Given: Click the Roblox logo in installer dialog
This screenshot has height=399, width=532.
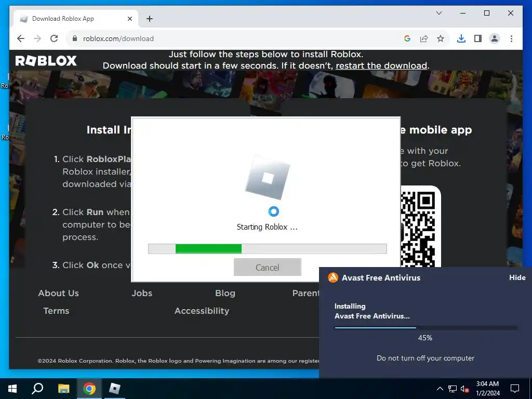Looking at the screenshot, I should point(268,178).
